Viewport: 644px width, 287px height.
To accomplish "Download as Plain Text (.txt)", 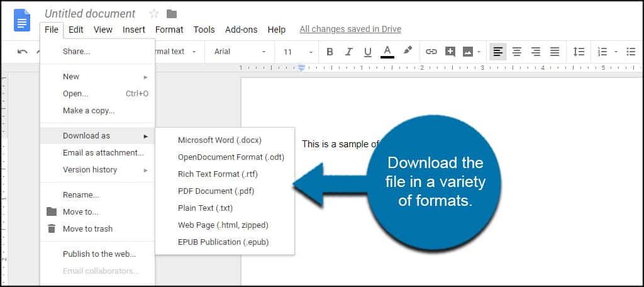I will 225,208.
